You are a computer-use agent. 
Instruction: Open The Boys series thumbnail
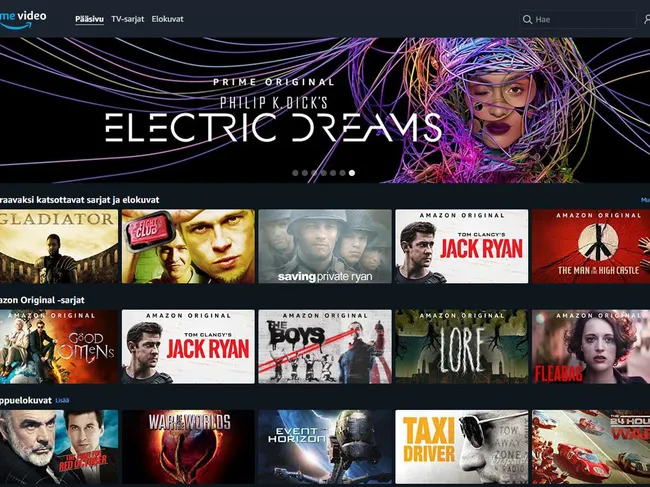pyautogui.click(x=325, y=346)
